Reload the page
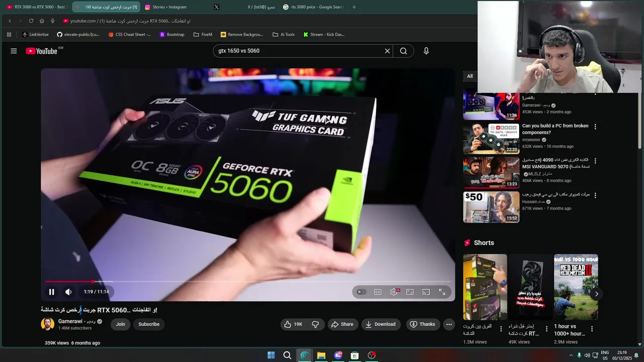This screenshot has width=644, height=362. 31,21
